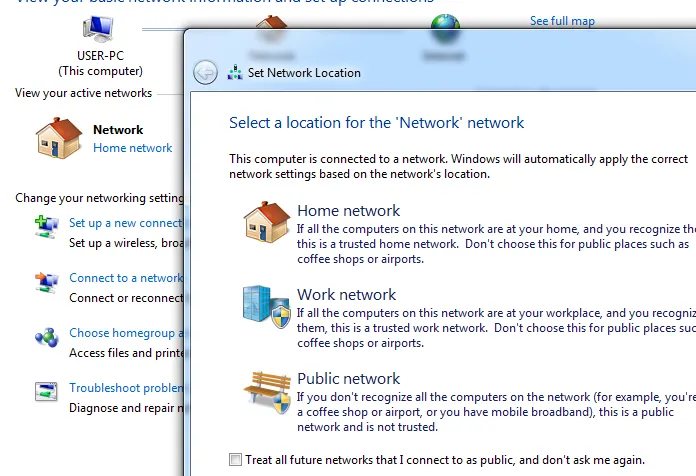Click the 'Select a location for the Network' heading

click(376, 123)
